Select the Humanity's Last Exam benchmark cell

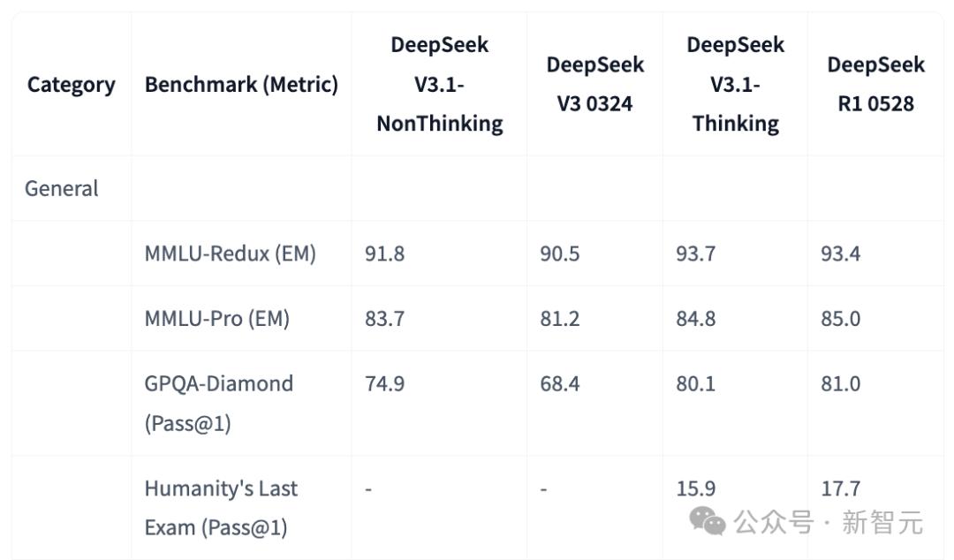[x=222, y=508]
